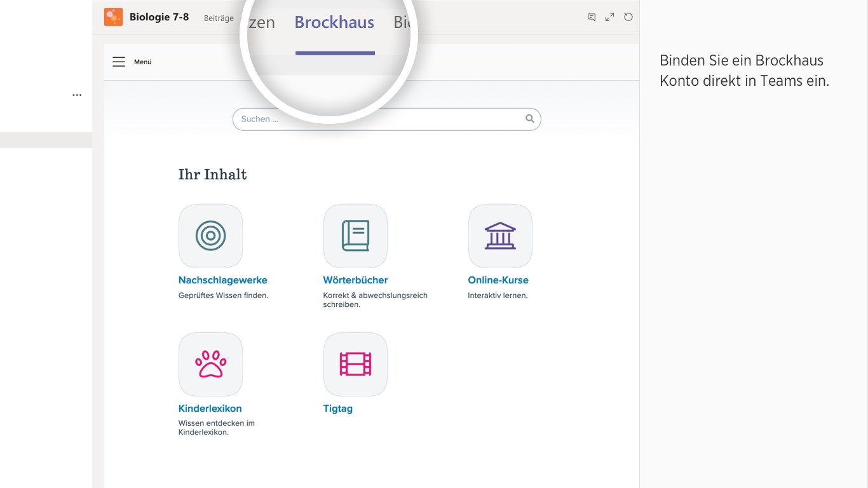
Task: Click the Online-Kurse link
Action: point(498,280)
